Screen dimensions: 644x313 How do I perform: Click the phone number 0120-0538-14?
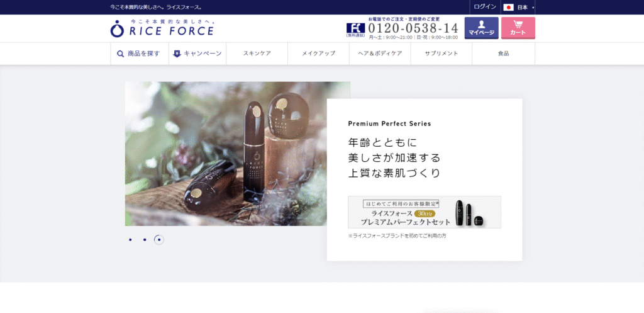[x=413, y=28]
